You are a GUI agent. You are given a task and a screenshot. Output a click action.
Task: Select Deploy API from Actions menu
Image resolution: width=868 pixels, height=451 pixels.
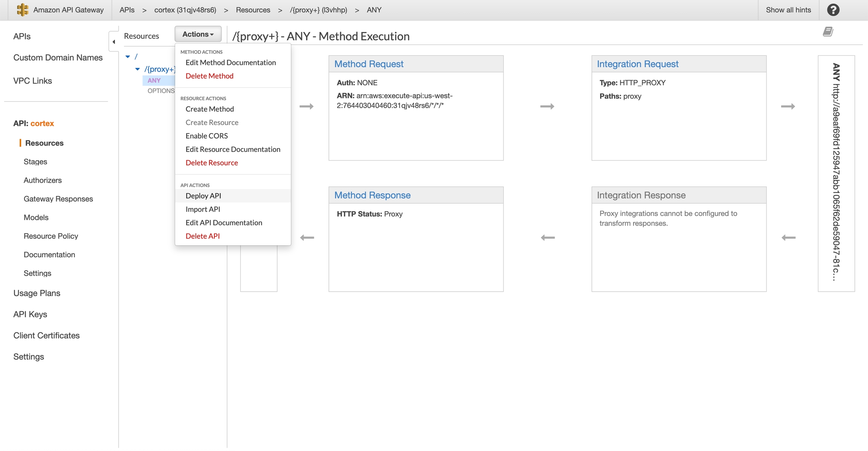[203, 196]
